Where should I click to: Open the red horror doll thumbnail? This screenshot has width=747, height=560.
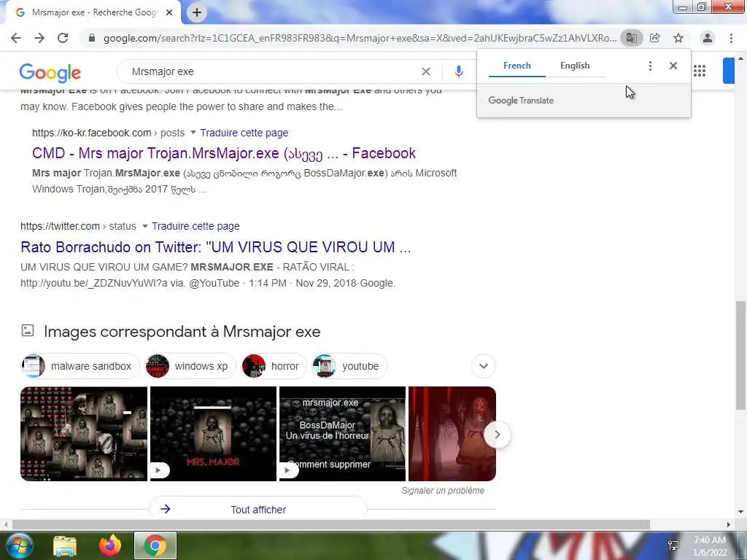[452, 434]
